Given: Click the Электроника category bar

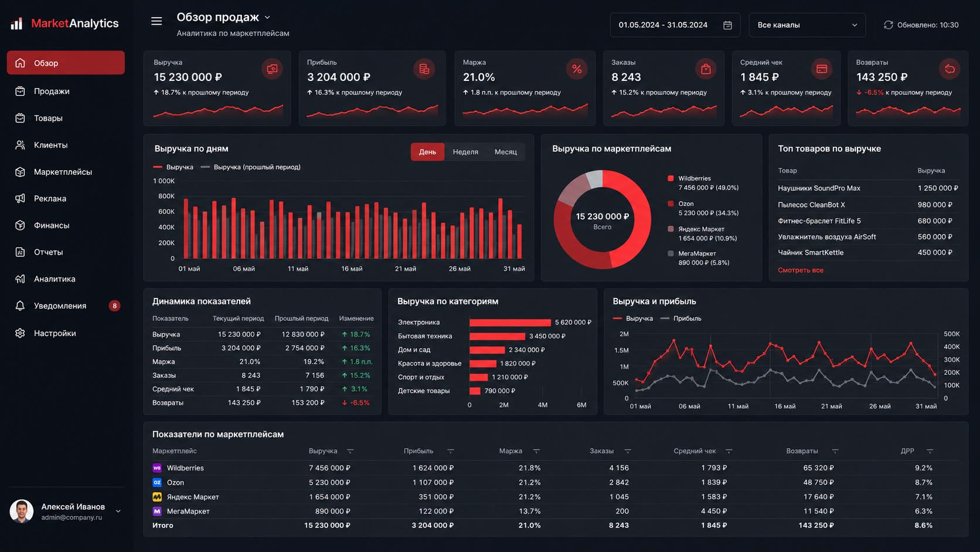Looking at the screenshot, I should [510, 323].
